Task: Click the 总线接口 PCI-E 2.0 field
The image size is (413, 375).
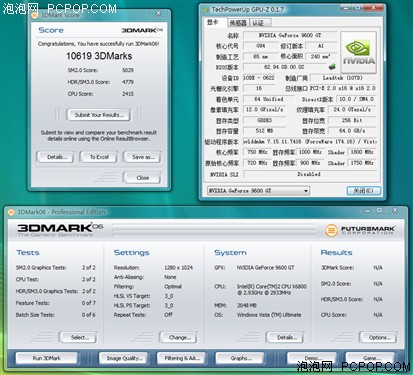Action: point(343,88)
